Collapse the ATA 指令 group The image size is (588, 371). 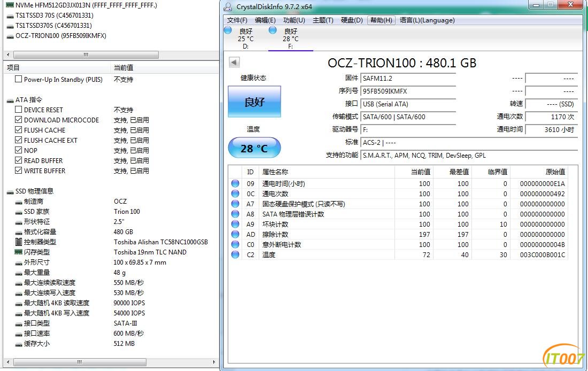tap(25, 100)
